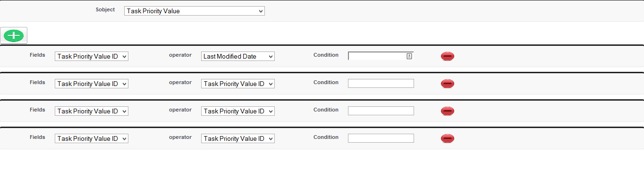The height and width of the screenshot is (189, 644).
Task: Click the green plus add-row button
Action: [x=14, y=35]
